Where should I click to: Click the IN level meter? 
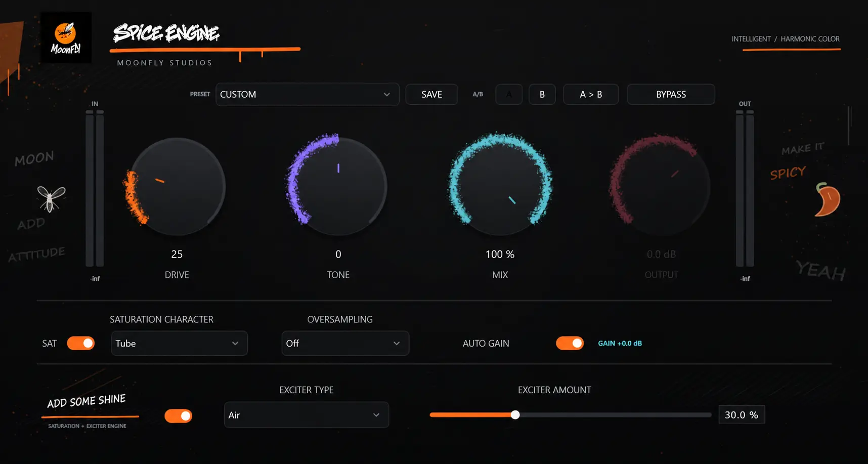tap(95, 188)
